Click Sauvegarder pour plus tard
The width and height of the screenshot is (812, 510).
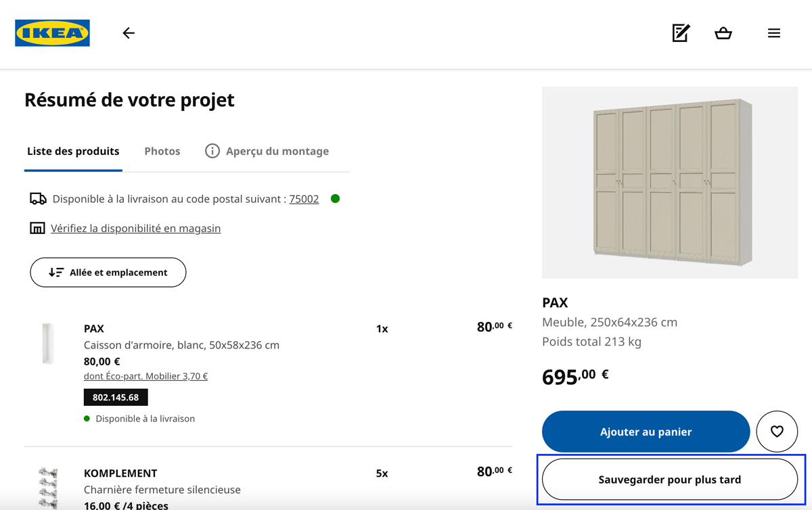pyautogui.click(x=670, y=480)
